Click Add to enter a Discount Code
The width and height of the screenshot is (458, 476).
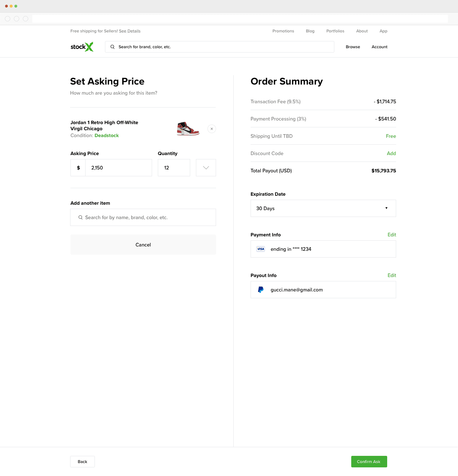391,153
